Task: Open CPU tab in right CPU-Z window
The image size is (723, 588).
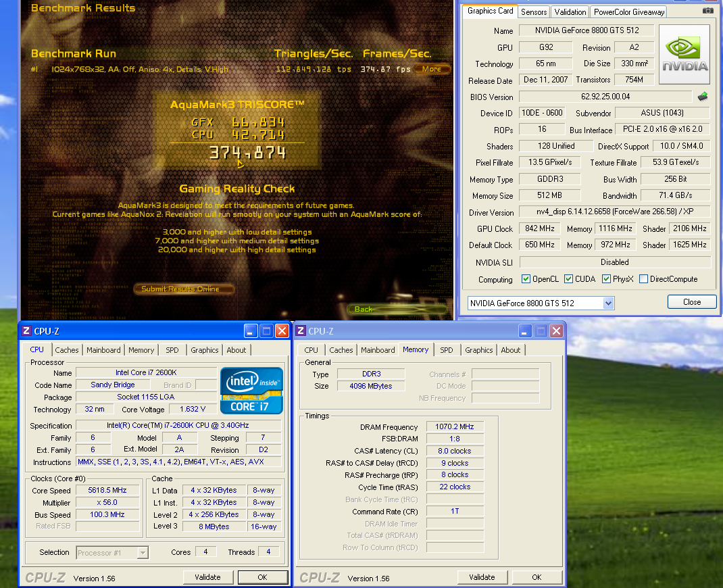Action: coord(311,350)
